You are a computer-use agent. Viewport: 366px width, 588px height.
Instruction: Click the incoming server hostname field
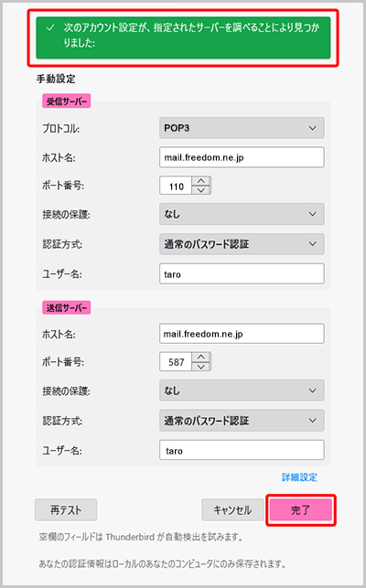tap(242, 157)
